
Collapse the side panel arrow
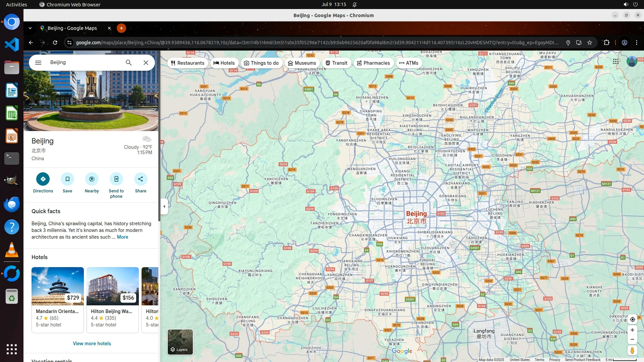164,206
